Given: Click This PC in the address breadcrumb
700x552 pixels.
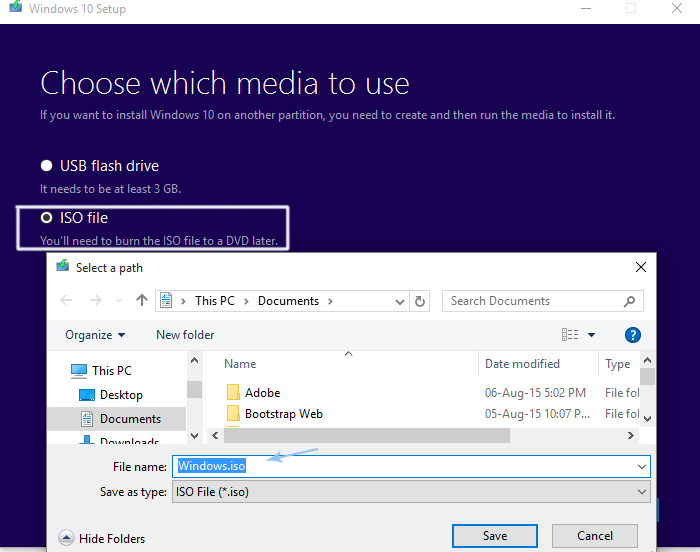Looking at the screenshot, I should (x=215, y=301).
